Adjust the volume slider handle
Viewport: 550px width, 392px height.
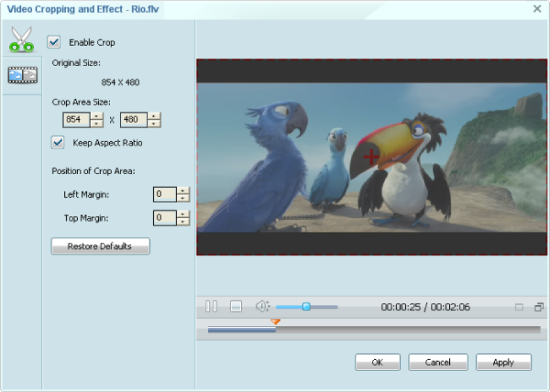click(x=306, y=307)
